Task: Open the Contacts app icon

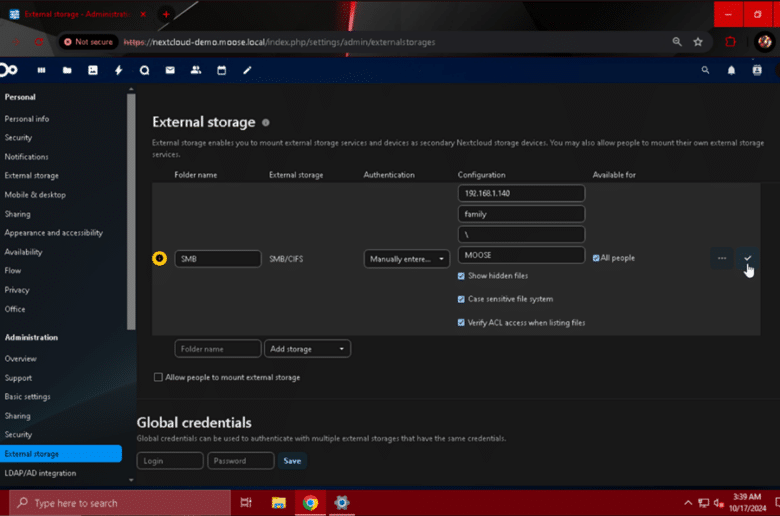Action: coord(196,70)
